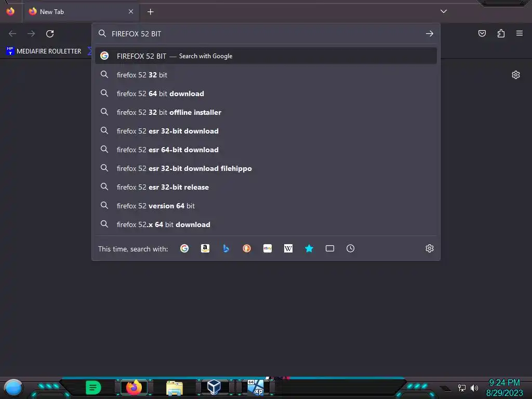Search this time with Google

[184, 248]
